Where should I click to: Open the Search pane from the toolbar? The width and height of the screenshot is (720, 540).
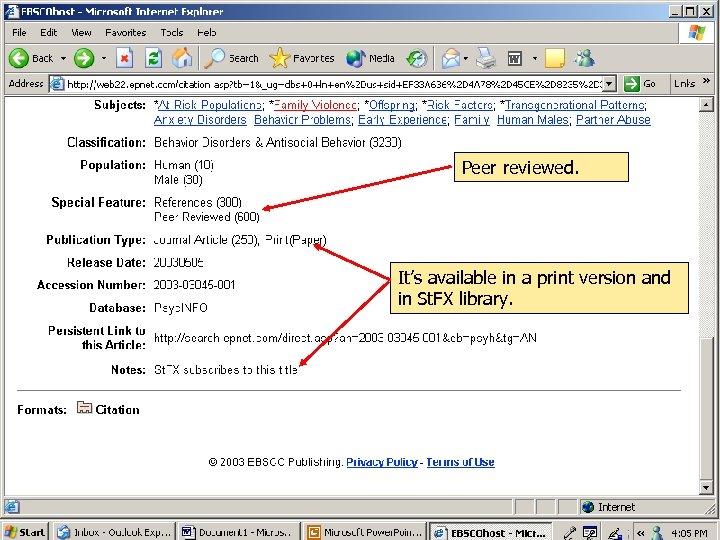tap(231, 58)
